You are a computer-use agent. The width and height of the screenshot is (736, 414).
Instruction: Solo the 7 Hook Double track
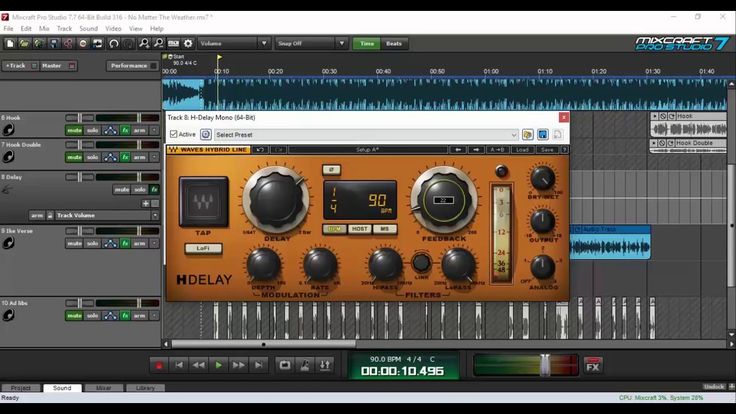pos(92,157)
